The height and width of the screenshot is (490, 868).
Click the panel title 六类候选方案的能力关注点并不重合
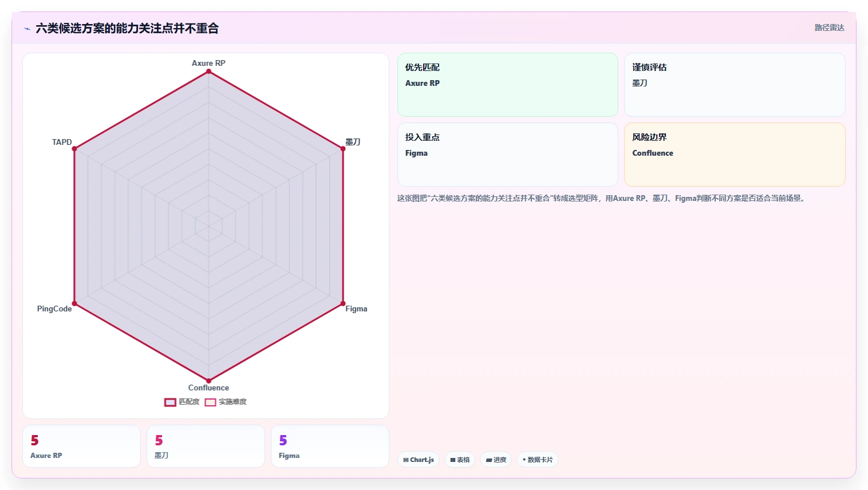pos(127,28)
